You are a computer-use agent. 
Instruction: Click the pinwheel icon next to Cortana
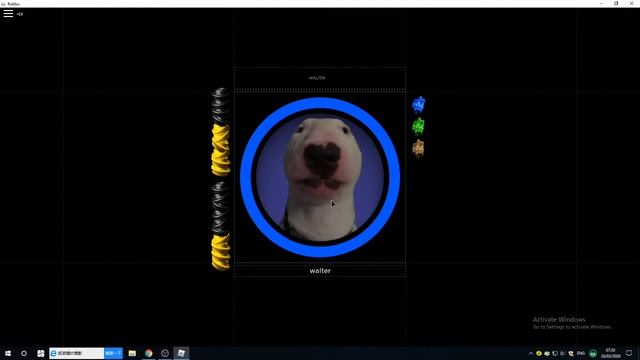coord(40,353)
